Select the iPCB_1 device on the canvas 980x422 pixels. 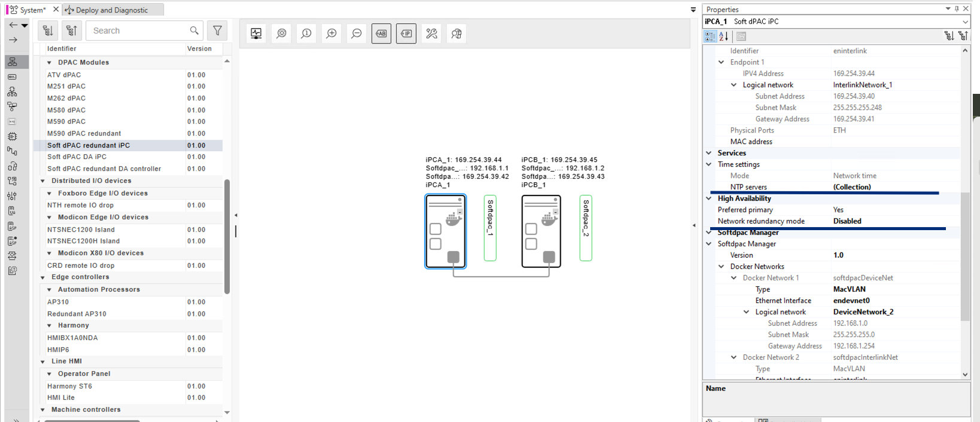coord(541,231)
